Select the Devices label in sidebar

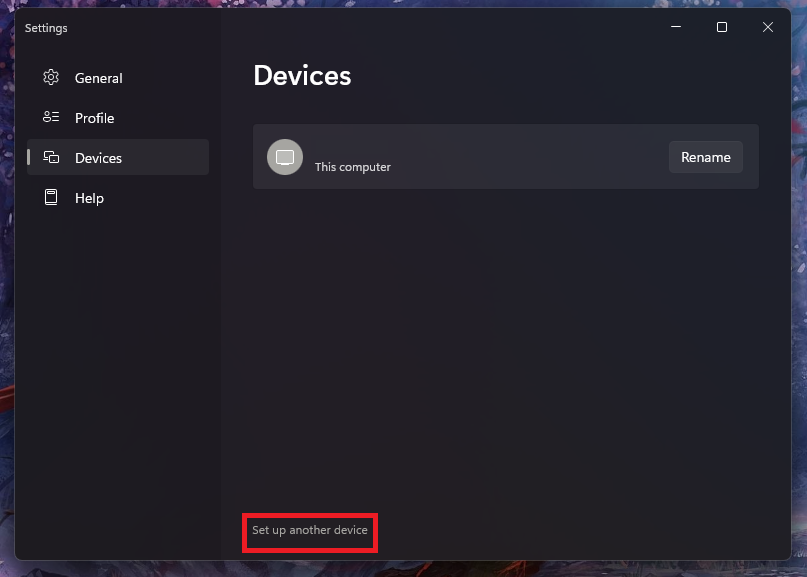click(x=98, y=158)
